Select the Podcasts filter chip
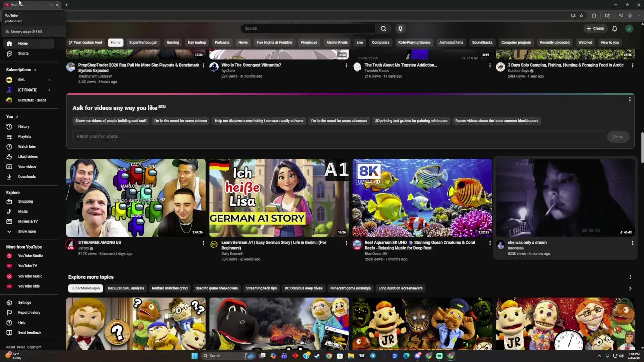The image size is (644, 362). tap(222, 42)
